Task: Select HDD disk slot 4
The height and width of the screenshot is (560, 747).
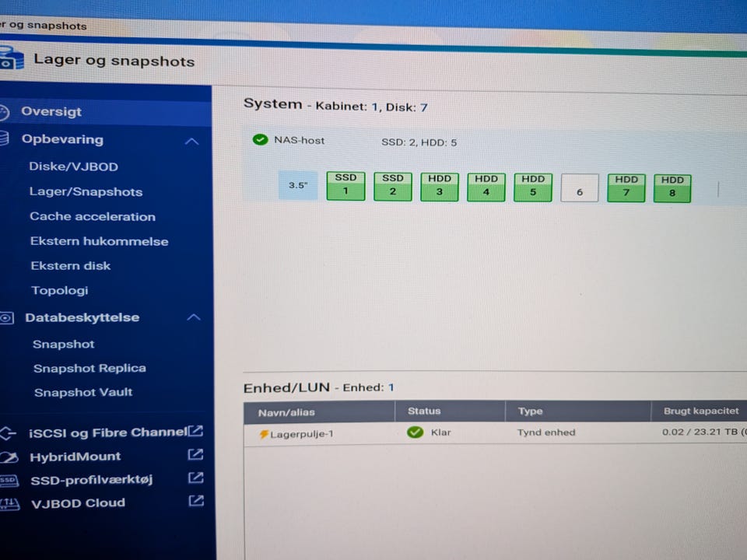Action: 486,187
